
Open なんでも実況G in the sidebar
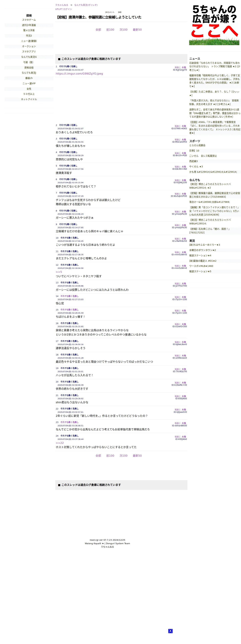[29, 57]
